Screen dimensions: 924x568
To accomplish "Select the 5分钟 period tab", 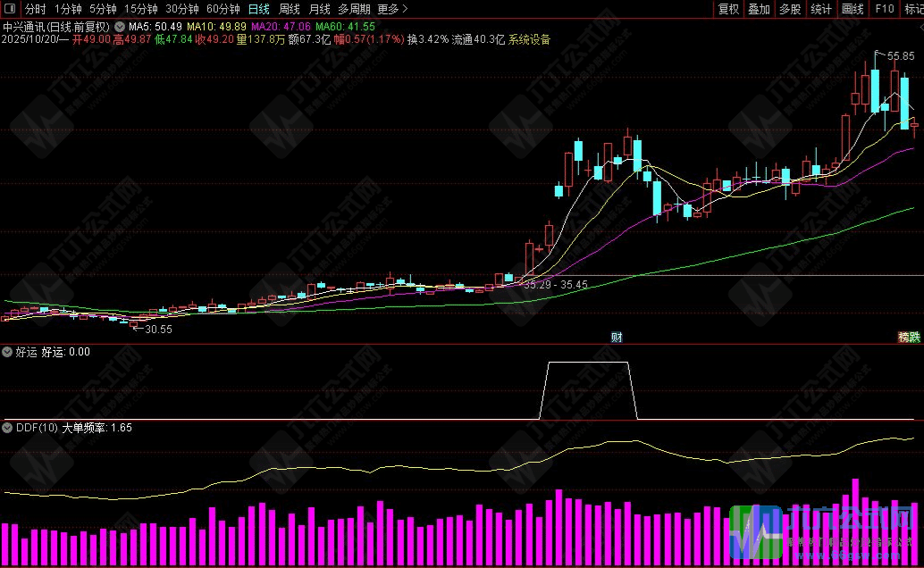I will pyautogui.click(x=103, y=9).
